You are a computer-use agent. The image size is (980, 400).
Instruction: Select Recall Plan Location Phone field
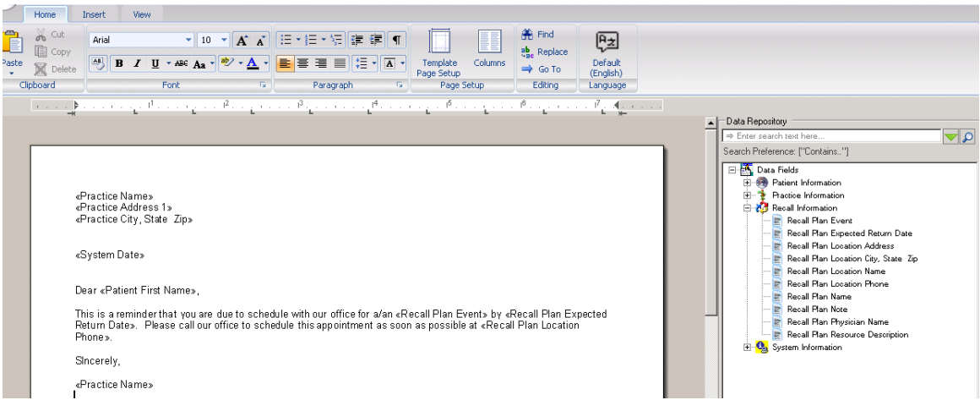coord(837,283)
